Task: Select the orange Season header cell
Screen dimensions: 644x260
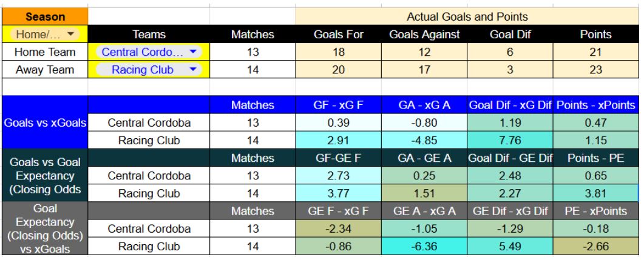Action: (x=44, y=18)
